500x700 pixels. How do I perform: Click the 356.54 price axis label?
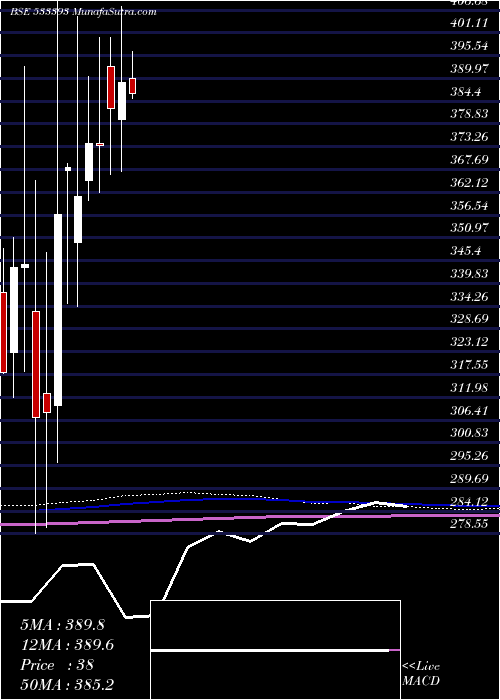tap(469, 205)
